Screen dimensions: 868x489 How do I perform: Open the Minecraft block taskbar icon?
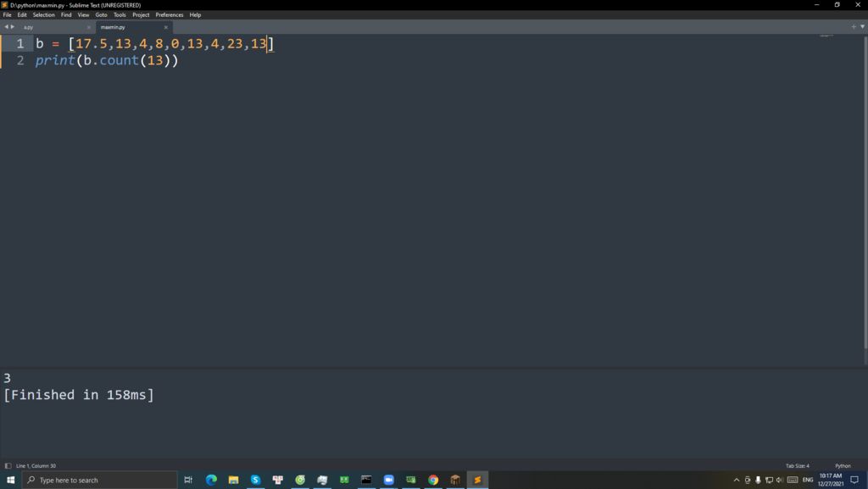click(x=455, y=480)
